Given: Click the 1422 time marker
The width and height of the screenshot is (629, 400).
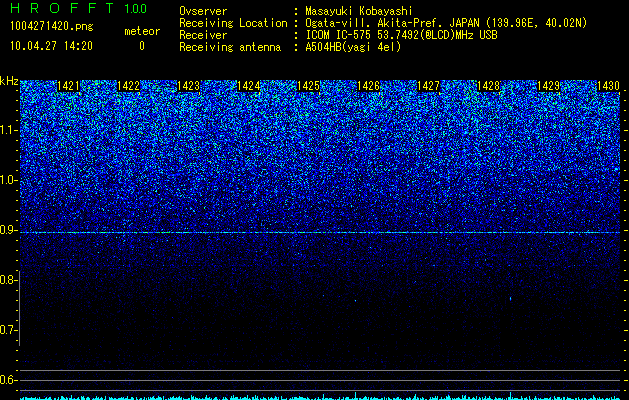Looking at the screenshot, I should (x=128, y=86).
